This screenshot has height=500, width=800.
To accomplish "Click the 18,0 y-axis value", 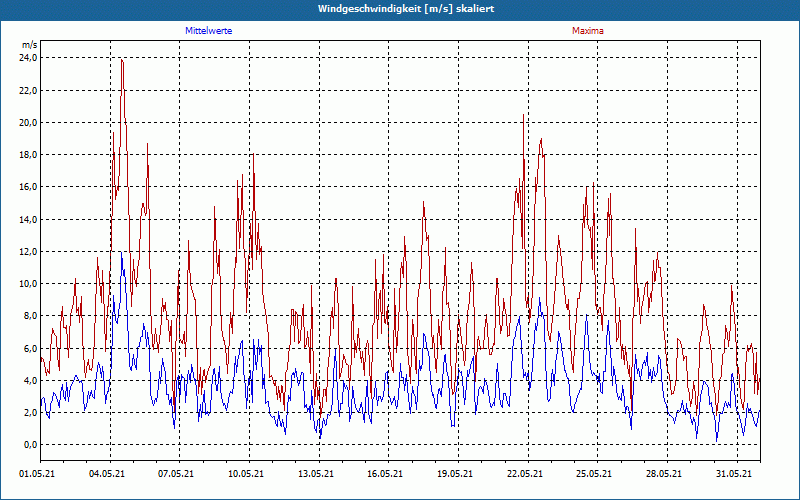I will pyautogui.click(x=29, y=155).
